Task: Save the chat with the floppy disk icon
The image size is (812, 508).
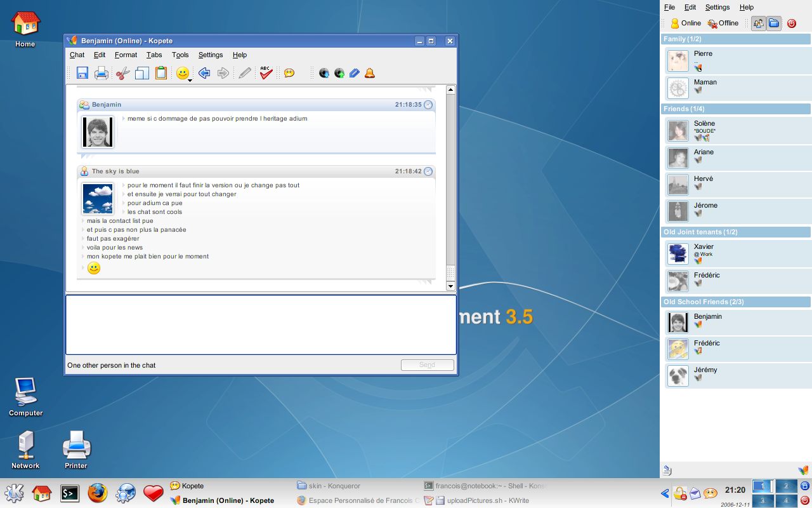Action: coord(82,73)
